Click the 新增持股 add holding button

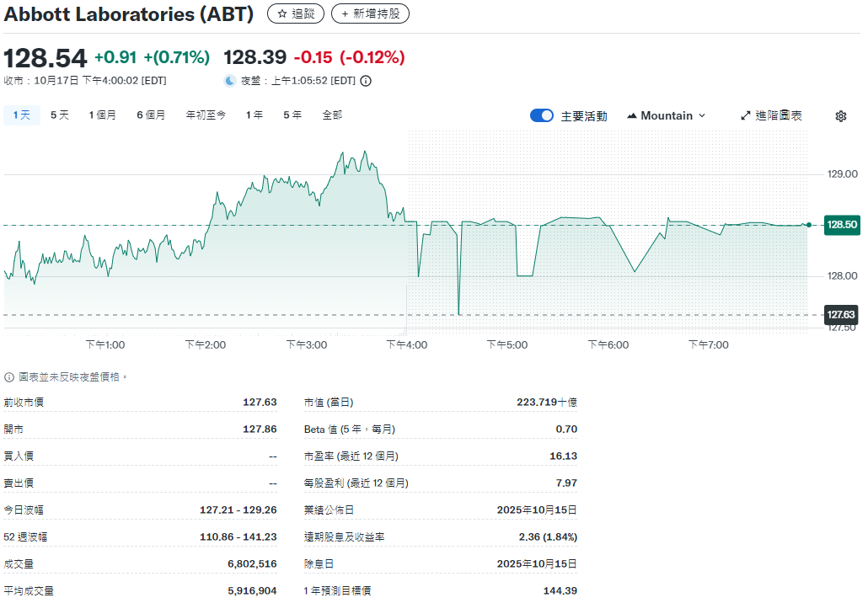coord(370,14)
